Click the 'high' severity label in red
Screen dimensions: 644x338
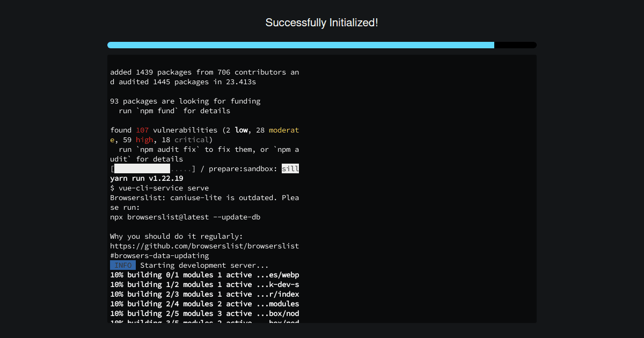click(144, 139)
